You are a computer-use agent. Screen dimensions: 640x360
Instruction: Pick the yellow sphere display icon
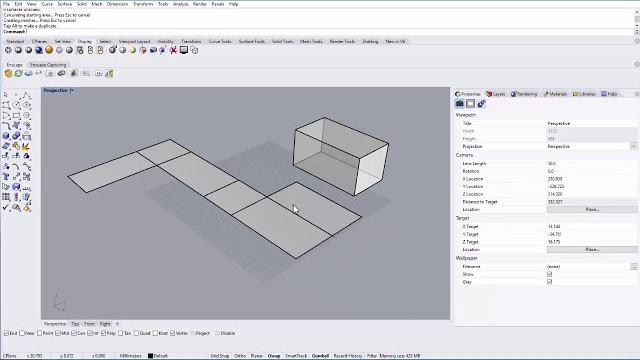coord(133,50)
